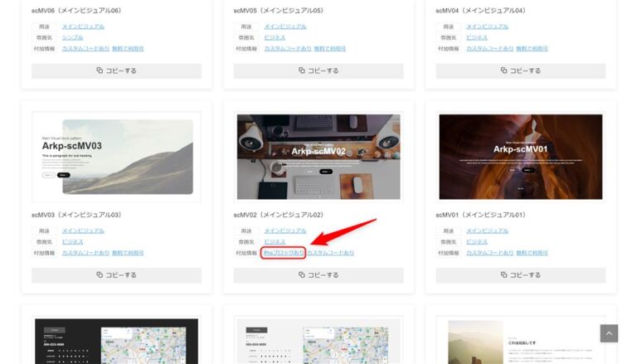The image size is (637, 364).
Task: Click カスタムコードあり link under scMV02
Action: pos(331,252)
